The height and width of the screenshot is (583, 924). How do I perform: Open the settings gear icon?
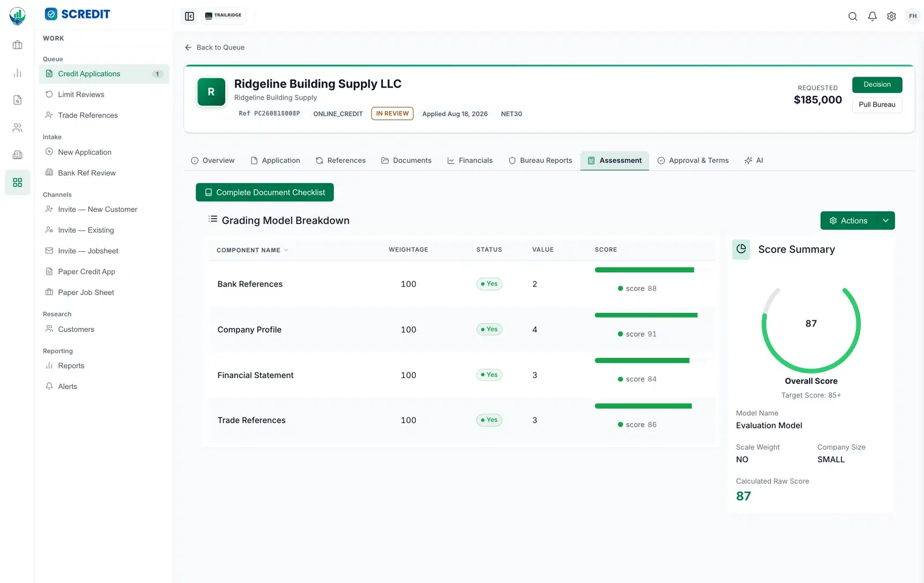pyautogui.click(x=892, y=16)
